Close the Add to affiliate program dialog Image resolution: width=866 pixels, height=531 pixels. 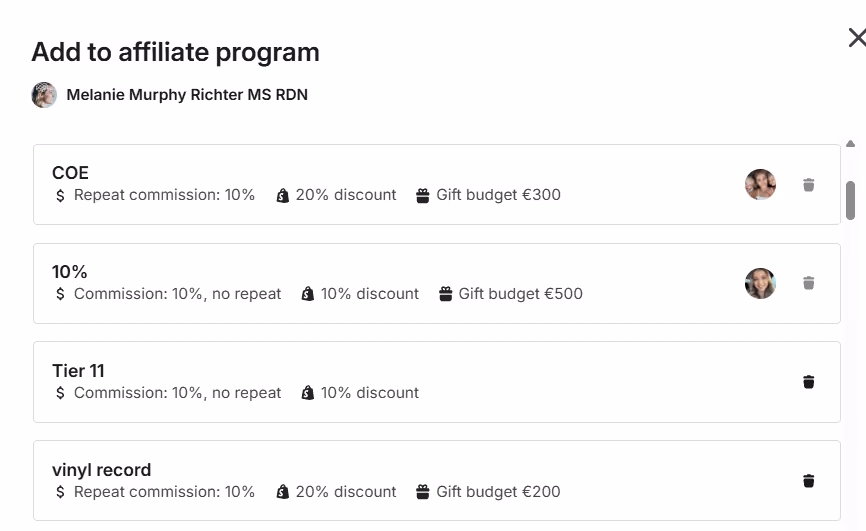(856, 38)
